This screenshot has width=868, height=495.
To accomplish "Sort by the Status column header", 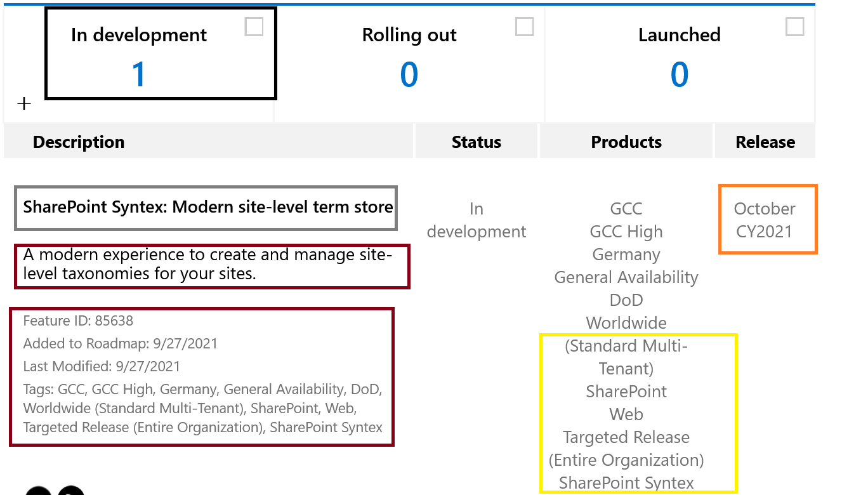I will 477,142.
